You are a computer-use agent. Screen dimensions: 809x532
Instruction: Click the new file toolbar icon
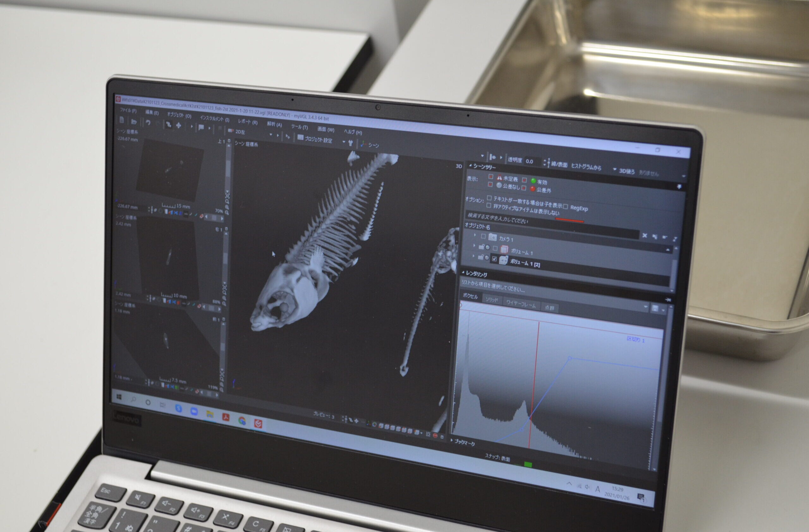122,120
